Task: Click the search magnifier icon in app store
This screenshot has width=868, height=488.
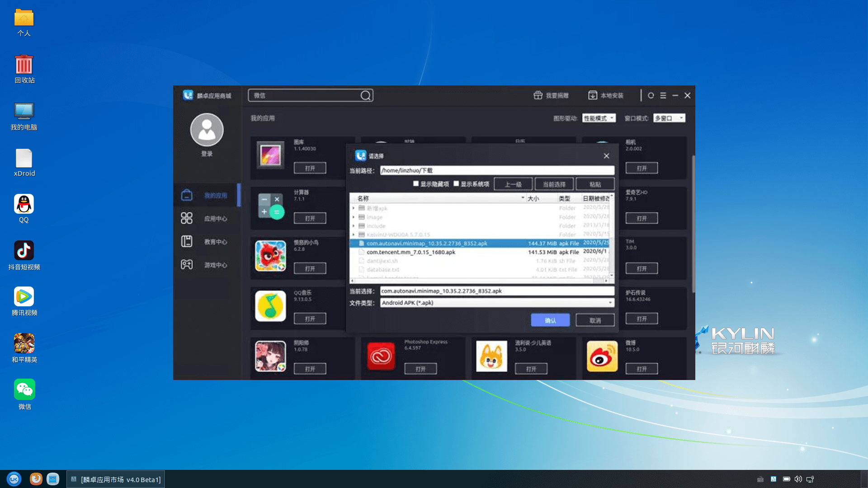Action: pos(365,95)
